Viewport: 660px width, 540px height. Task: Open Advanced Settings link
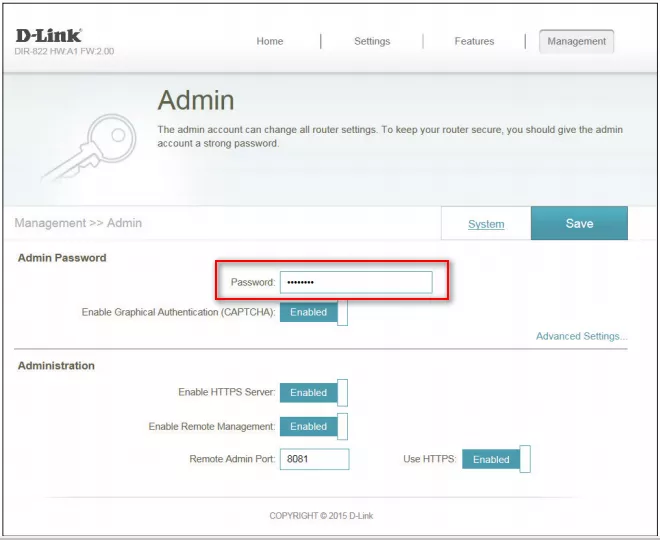581,336
